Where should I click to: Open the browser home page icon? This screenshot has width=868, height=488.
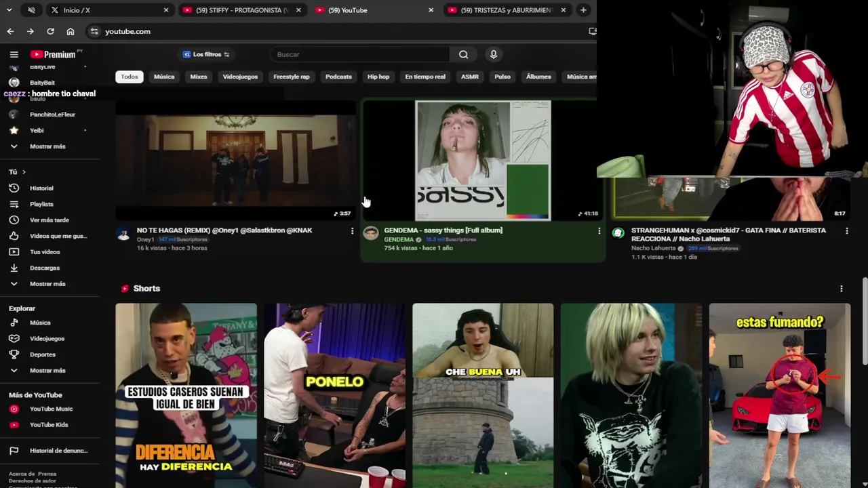point(71,31)
